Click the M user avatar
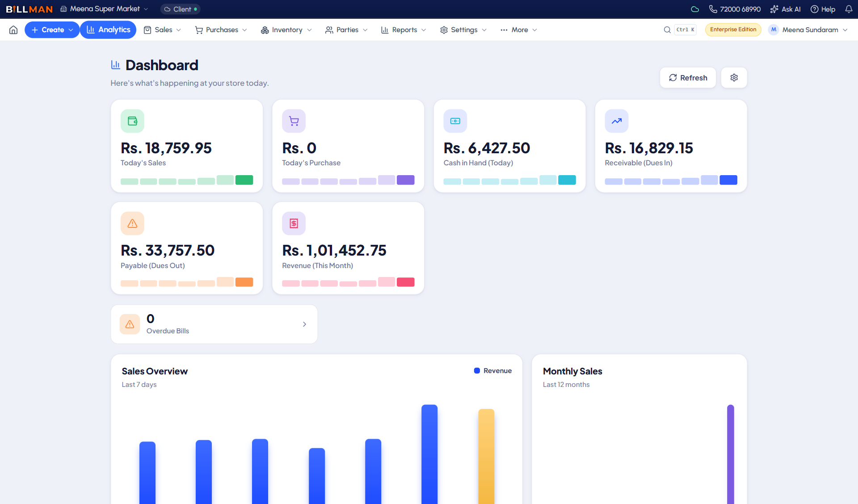The height and width of the screenshot is (504, 858). (x=774, y=30)
